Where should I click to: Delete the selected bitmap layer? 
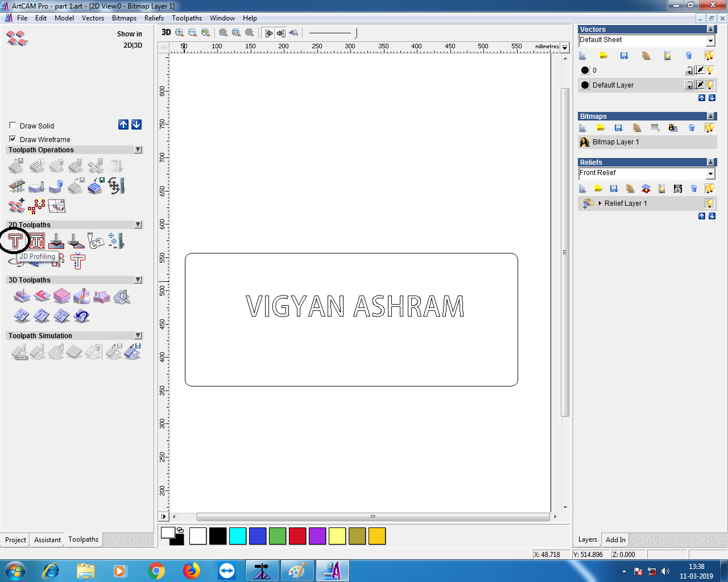coord(692,128)
